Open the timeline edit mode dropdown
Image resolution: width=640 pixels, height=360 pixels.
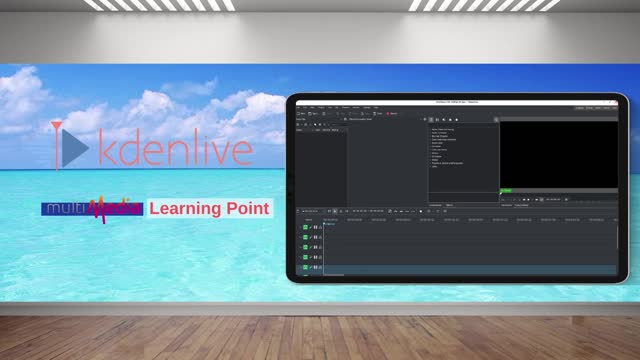pyautogui.click(x=311, y=211)
